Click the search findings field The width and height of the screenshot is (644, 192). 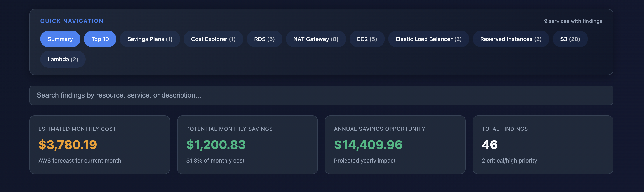point(321,95)
